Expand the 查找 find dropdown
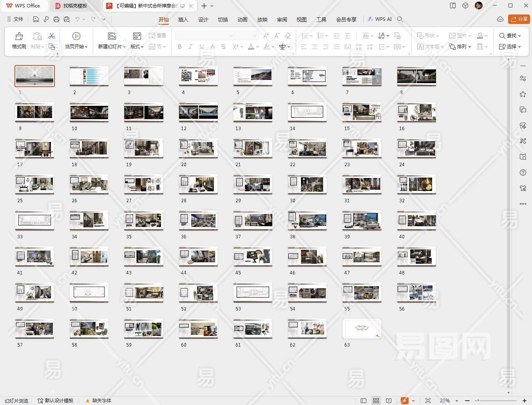The image size is (532, 405). (x=519, y=36)
